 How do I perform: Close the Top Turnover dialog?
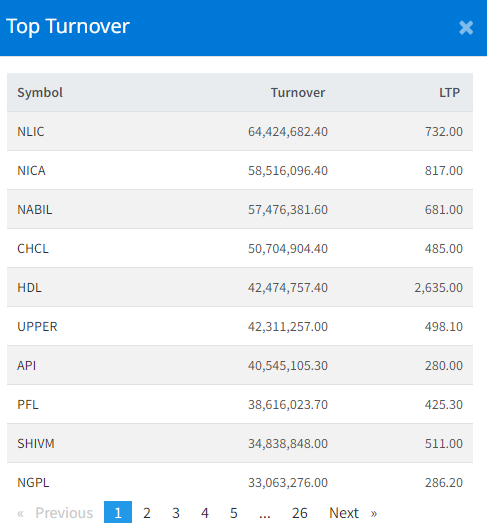pyautogui.click(x=466, y=28)
